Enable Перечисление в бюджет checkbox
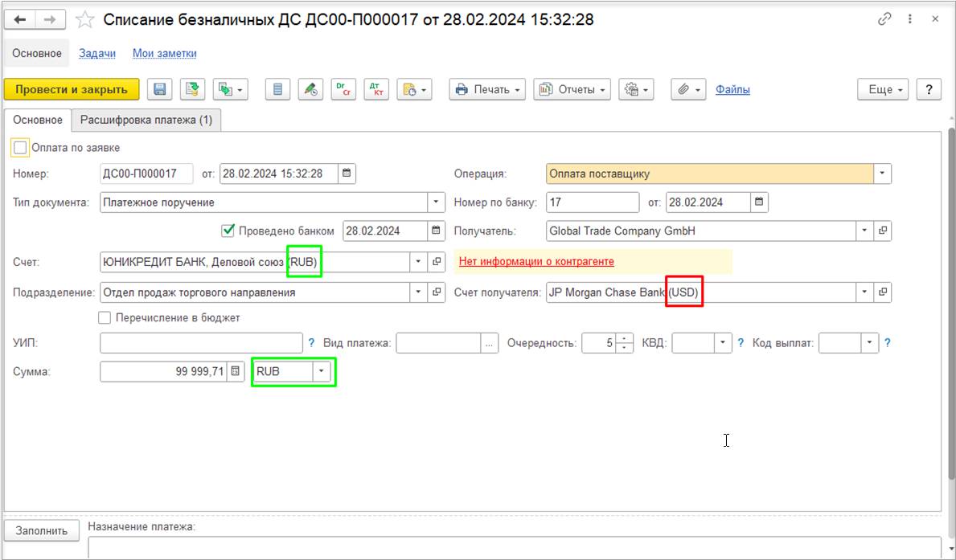This screenshot has height=560, width=956. [x=105, y=317]
